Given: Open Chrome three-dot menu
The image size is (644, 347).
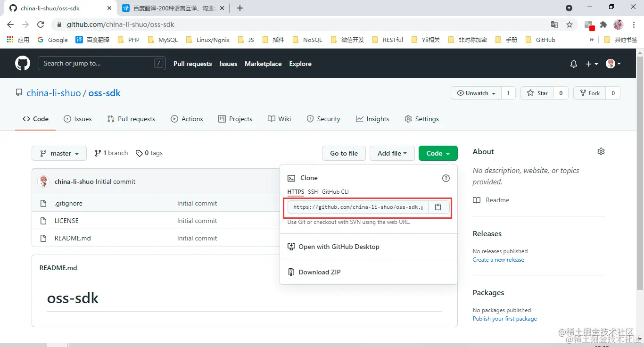Looking at the screenshot, I should (x=633, y=25).
